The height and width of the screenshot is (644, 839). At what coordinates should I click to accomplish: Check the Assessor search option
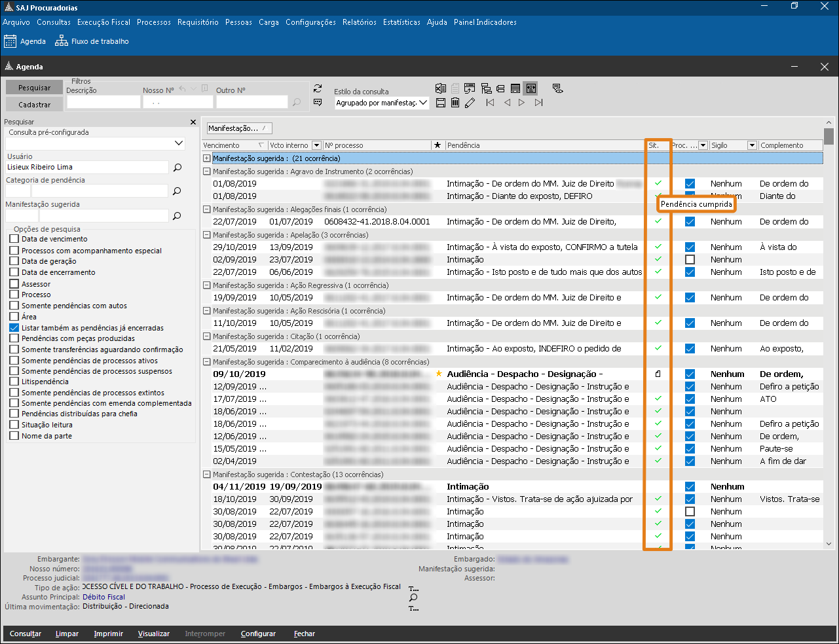[x=14, y=284]
